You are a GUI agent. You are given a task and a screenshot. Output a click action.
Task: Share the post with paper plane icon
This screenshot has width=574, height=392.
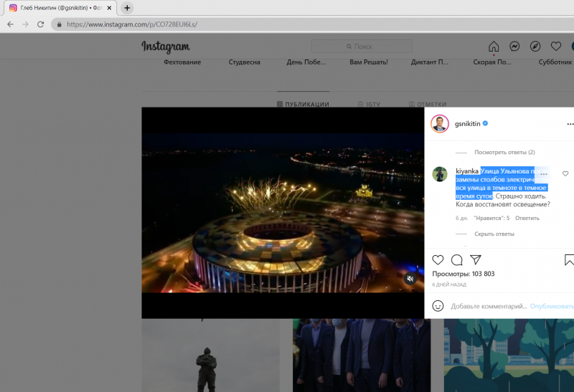(x=476, y=259)
